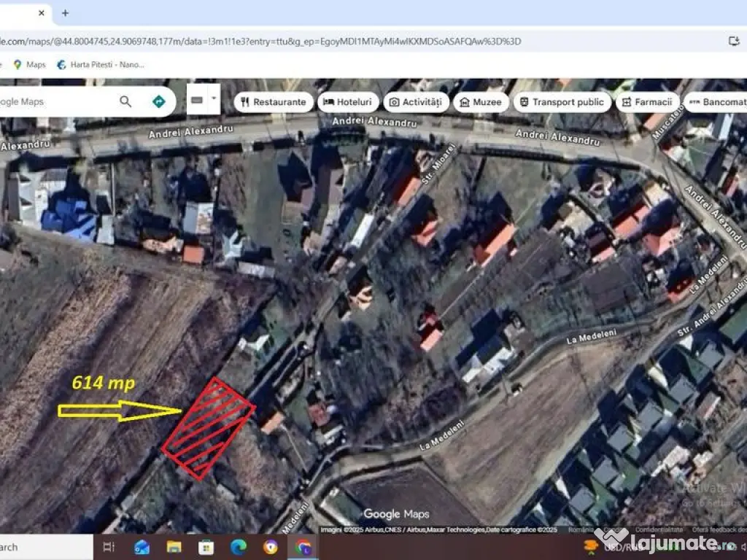The image size is (747, 560).
Task: Expand the dropdown arrow beside the keyboard icon
Action: (213, 98)
